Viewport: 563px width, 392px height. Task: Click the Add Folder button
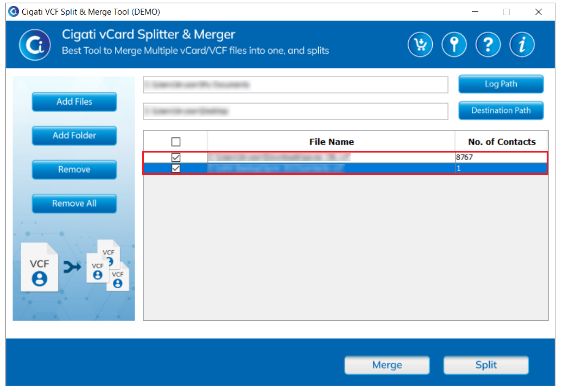coord(74,135)
